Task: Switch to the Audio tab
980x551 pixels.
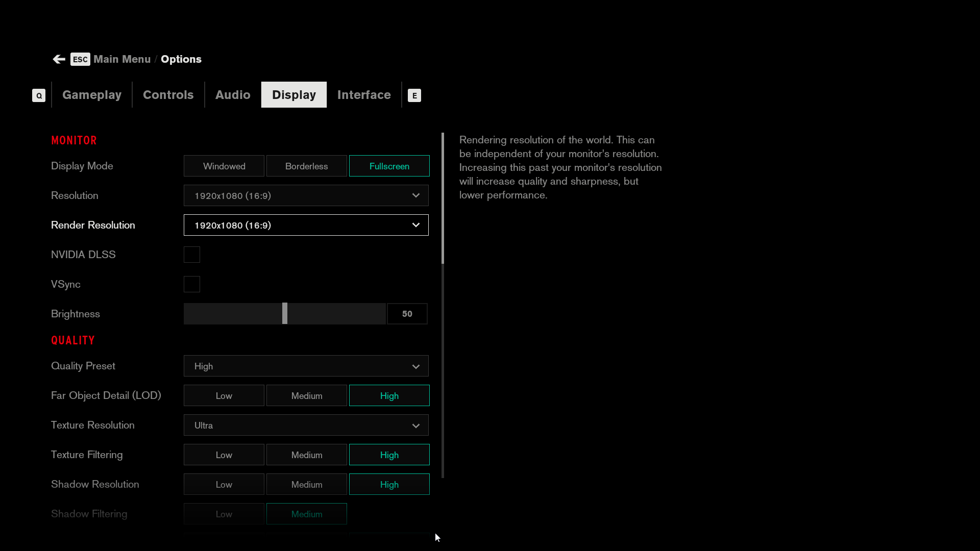Action: click(232, 95)
